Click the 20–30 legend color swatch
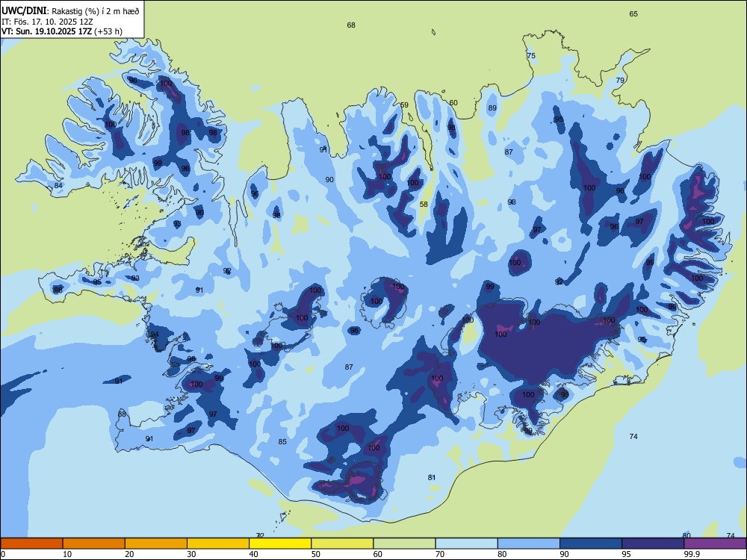The width and height of the screenshot is (747, 560). [x=156, y=544]
